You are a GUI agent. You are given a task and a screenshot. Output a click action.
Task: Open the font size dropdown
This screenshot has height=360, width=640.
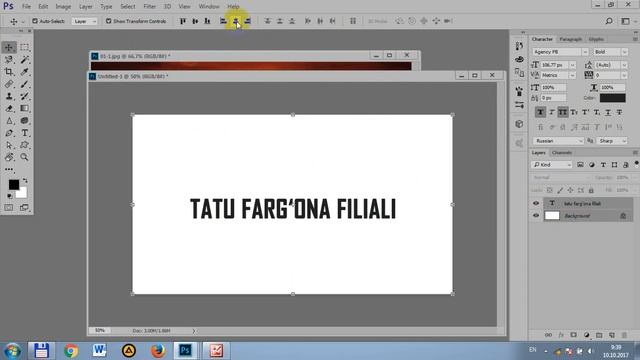tap(572, 65)
